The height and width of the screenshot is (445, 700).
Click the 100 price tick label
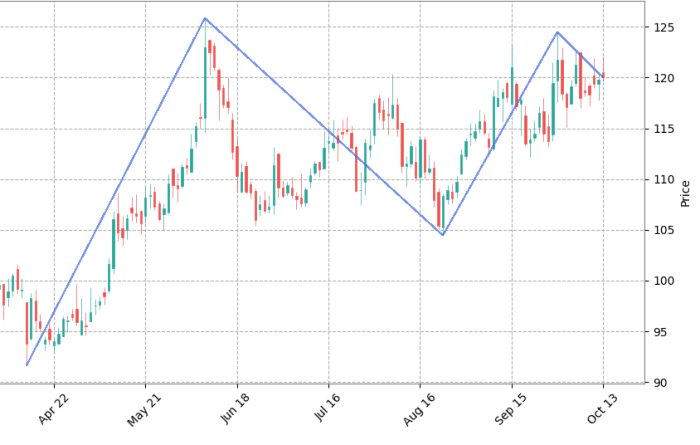[x=664, y=281]
